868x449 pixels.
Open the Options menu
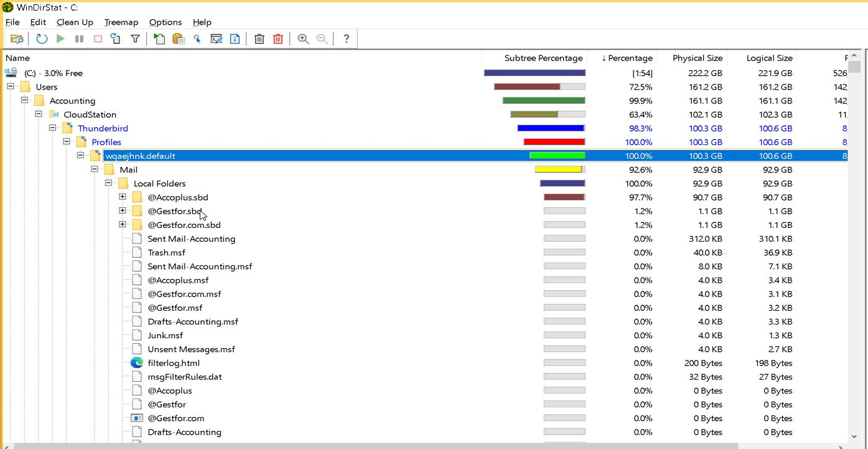coord(166,22)
